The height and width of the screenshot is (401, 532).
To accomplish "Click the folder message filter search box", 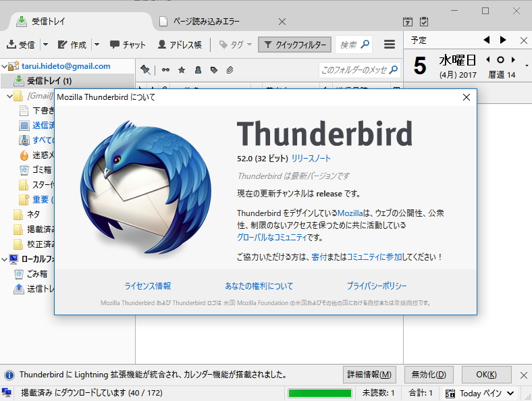I will click(x=359, y=70).
